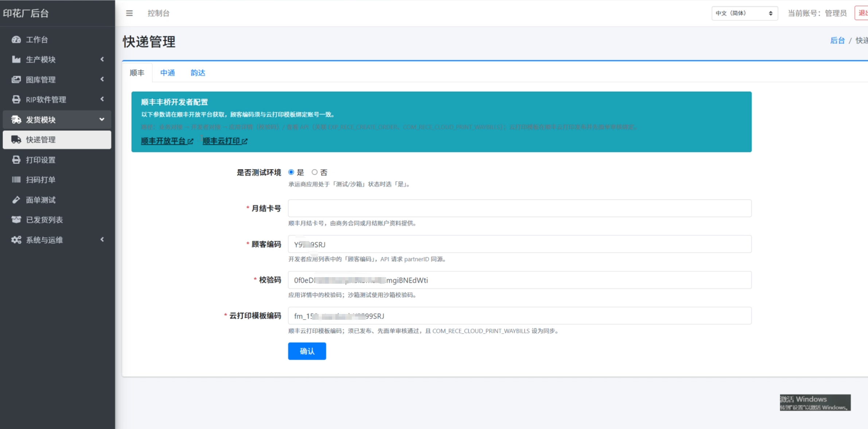Viewport: 868px width, 429px height.
Task: Click the 系统与运维 gears icon
Action: pos(16,240)
